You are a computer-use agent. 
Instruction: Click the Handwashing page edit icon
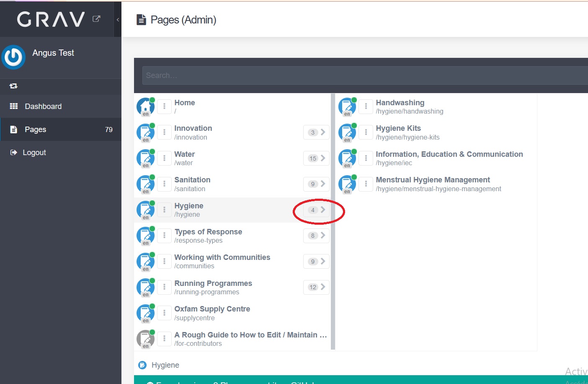[347, 106]
